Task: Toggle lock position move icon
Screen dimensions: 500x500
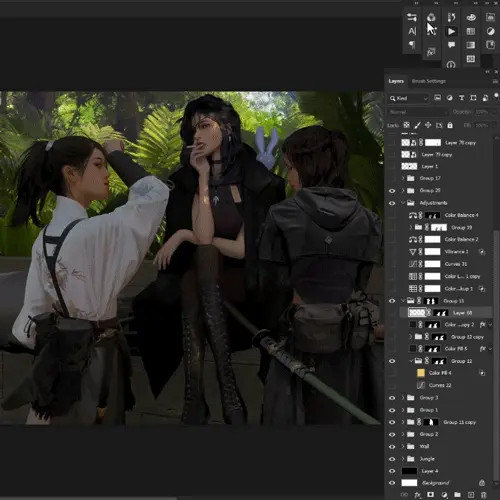Action: pos(428,125)
